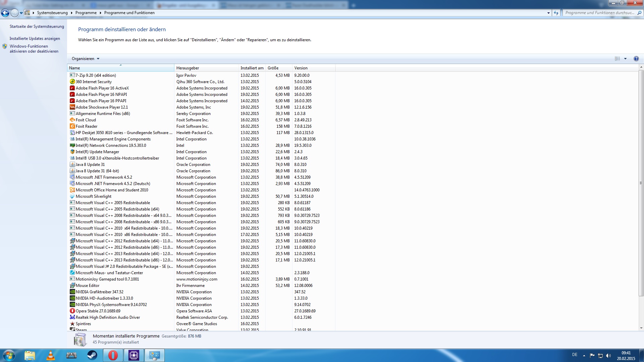The height and width of the screenshot is (362, 644).
Task: Open Steam from the taskbar
Action: coord(92,355)
